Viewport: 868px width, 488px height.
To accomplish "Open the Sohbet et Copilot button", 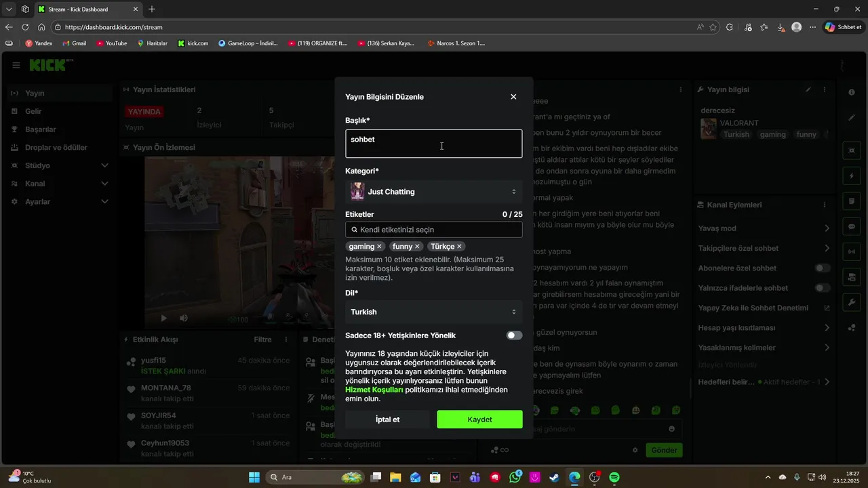I will tap(844, 27).
